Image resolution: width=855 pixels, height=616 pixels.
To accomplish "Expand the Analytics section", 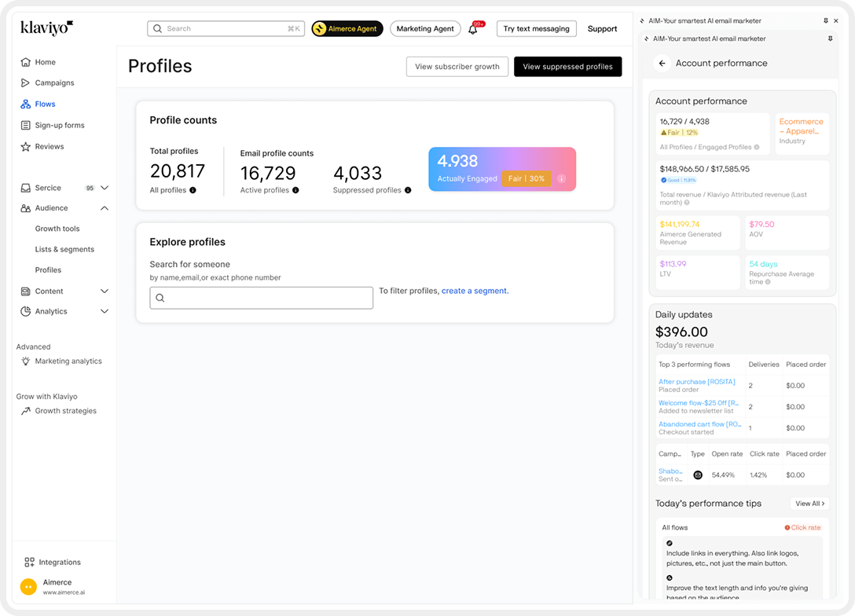I will coord(104,311).
